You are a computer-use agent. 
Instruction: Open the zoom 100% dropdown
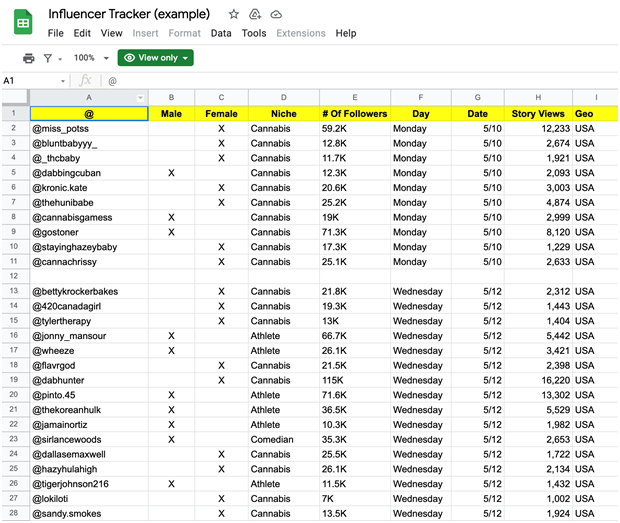click(90, 58)
